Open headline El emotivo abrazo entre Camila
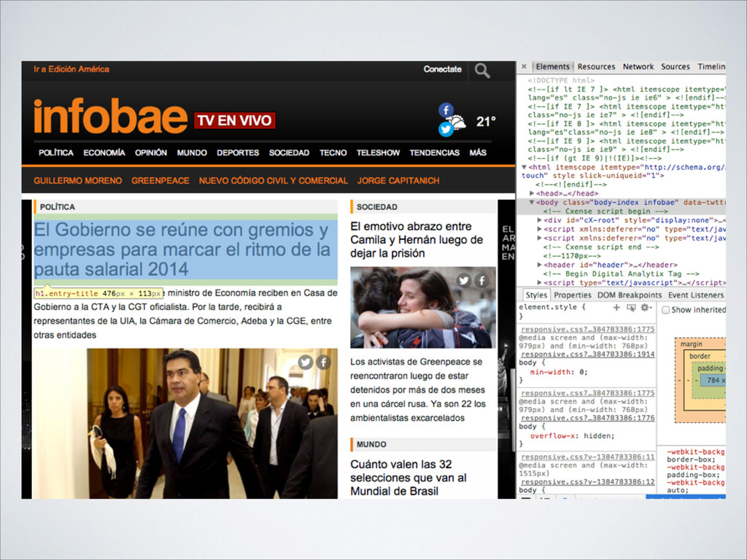 (x=417, y=240)
